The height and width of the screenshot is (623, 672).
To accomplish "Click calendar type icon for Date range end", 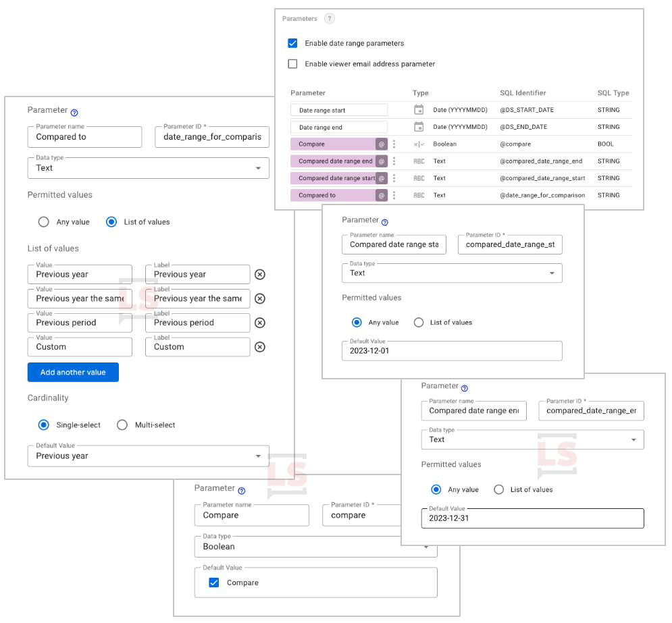I will [419, 127].
